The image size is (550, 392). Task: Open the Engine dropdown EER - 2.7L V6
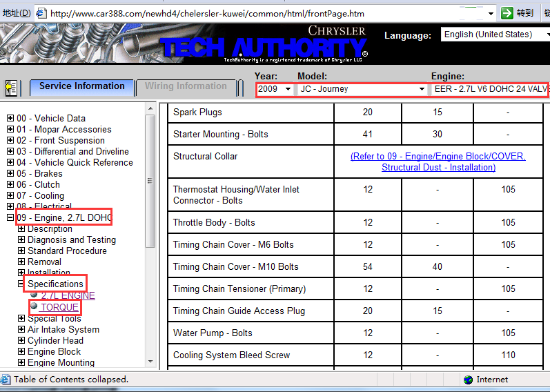pyautogui.click(x=491, y=89)
